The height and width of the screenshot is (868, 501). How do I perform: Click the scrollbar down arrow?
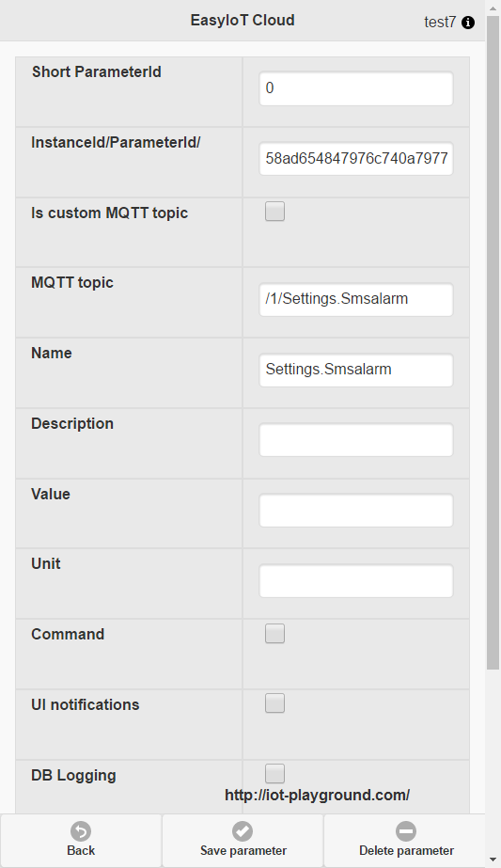point(493,860)
